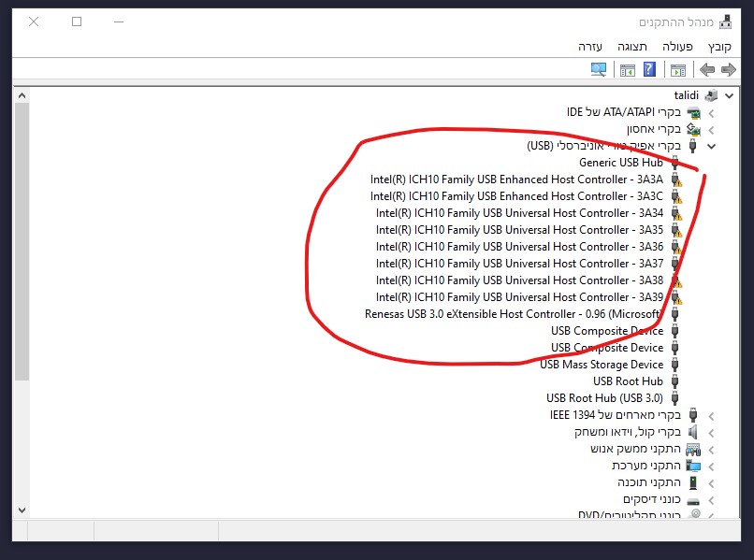
Task: Click the USB Mass Storage Device icon
Action: [x=675, y=365]
